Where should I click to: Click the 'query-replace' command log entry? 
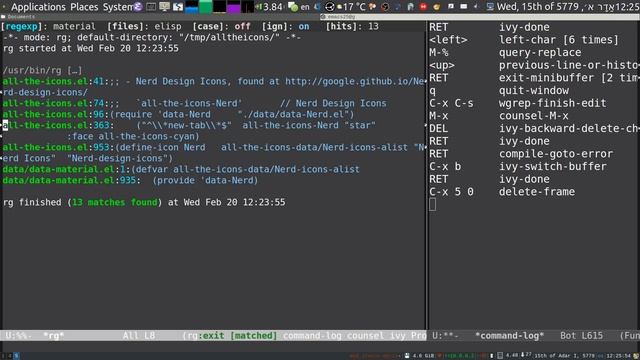(540, 53)
